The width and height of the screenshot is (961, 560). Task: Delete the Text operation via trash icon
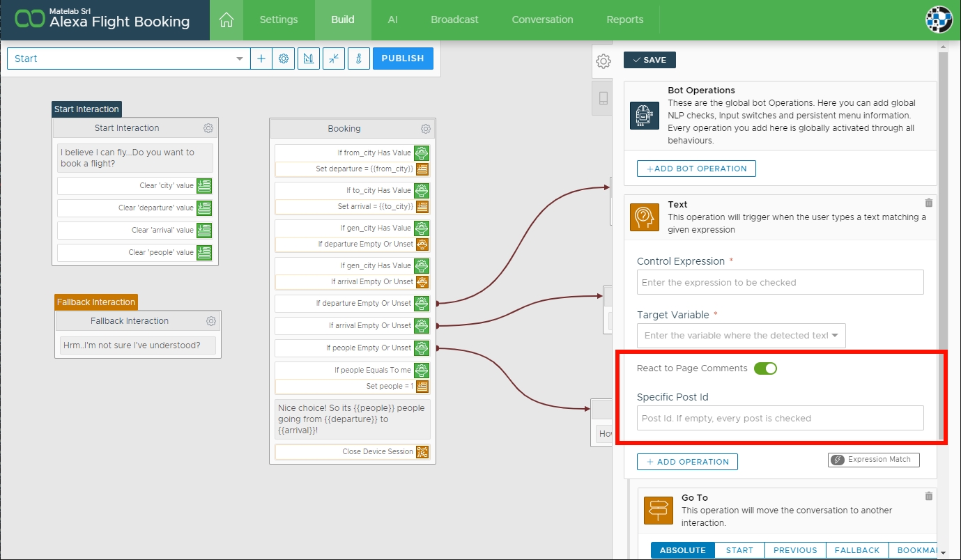pos(928,203)
